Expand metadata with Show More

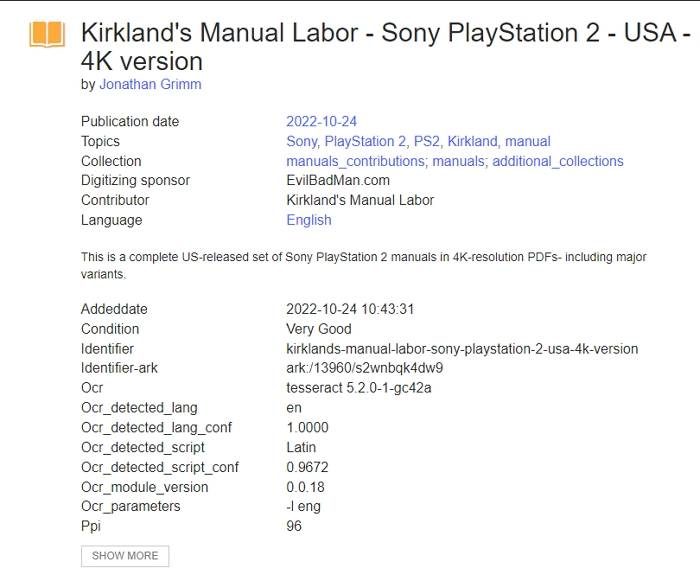tap(125, 556)
